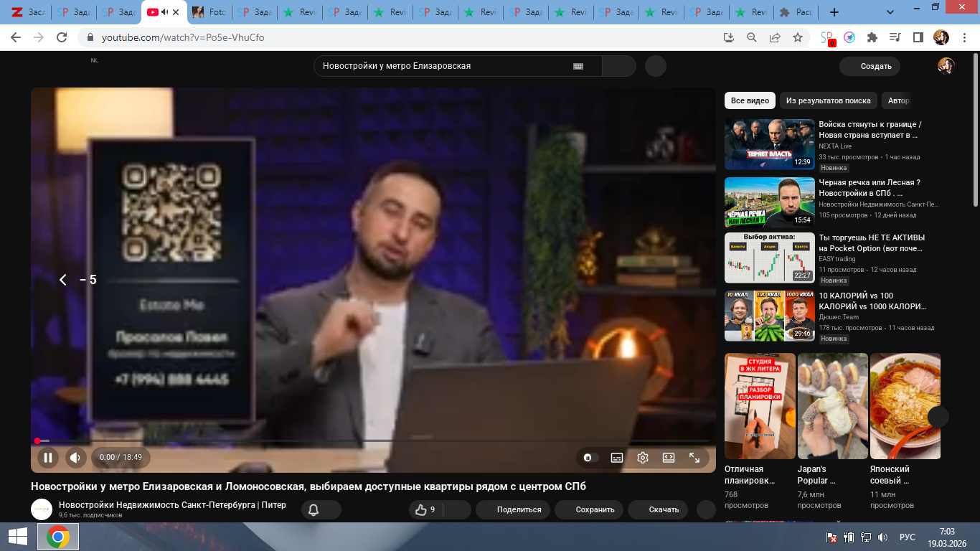
Task: Click the network icon in system tray
Action: click(x=866, y=537)
